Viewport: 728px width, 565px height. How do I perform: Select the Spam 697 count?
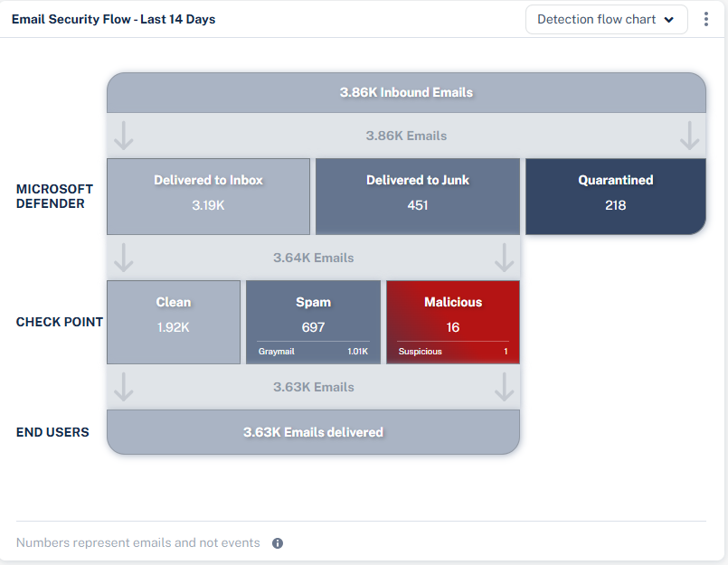tap(313, 327)
